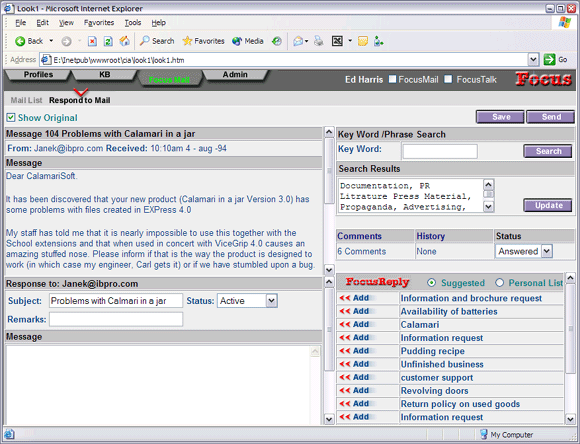Open the Tools menu
The image size is (580, 444).
coord(133,23)
